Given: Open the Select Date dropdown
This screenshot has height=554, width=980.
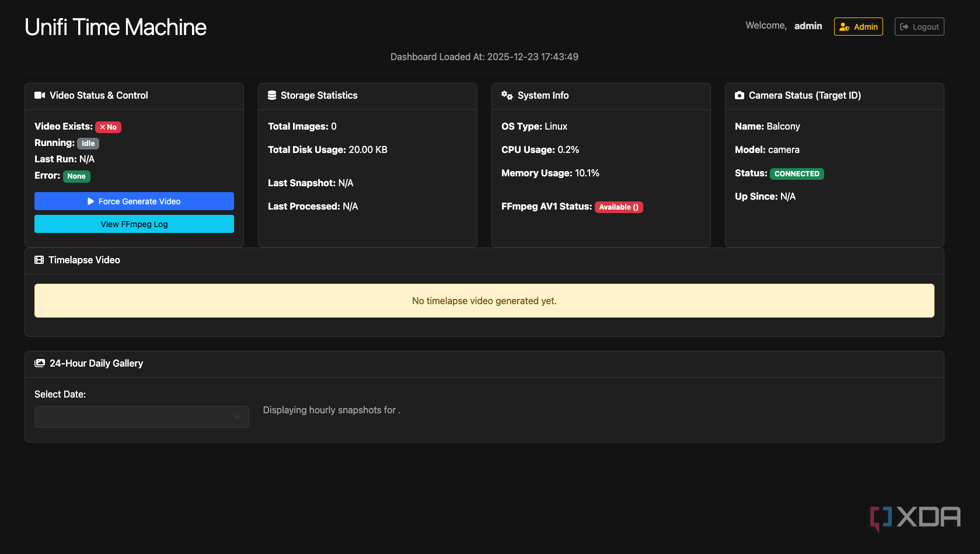Looking at the screenshot, I should point(142,417).
